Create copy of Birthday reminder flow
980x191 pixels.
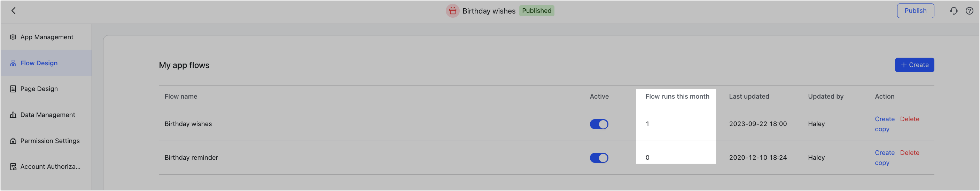click(885, 158)
